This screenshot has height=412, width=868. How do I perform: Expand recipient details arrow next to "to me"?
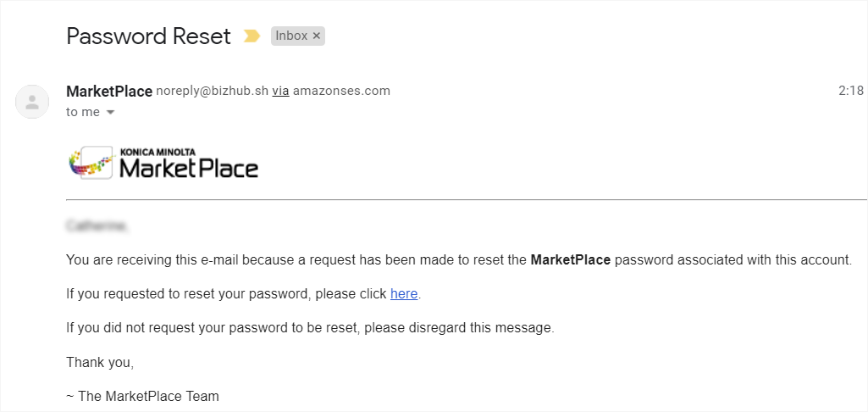coord(110,112)
